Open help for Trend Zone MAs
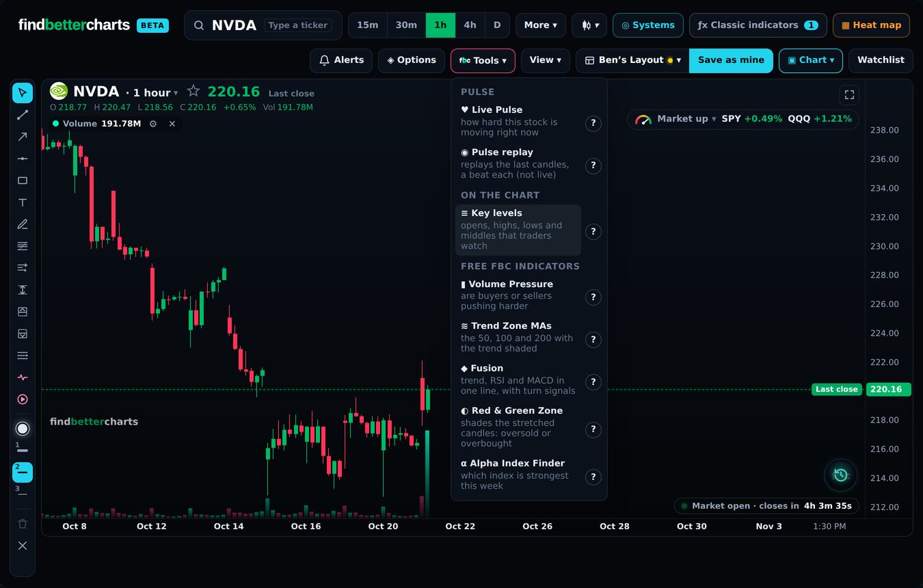Image resolution: width=923 pixels, height=588 pixels. tap(593, 339)
